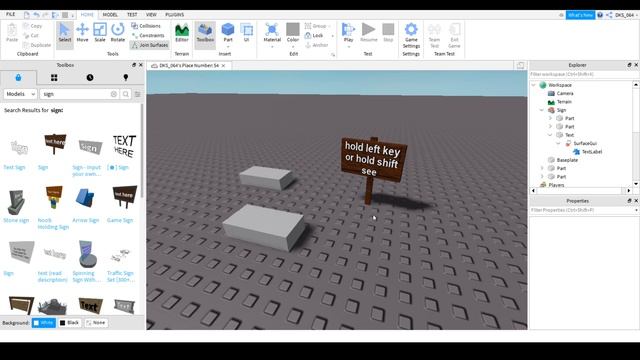640x360 pixels.
Task: Open toolbox search filter options
Action: pos(138,94)
